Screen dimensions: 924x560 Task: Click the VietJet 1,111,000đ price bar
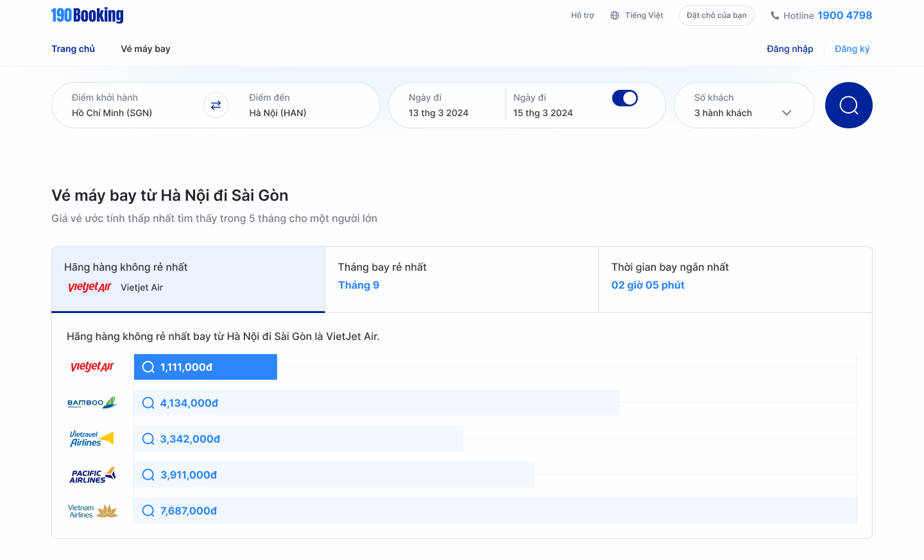[205, 367]
